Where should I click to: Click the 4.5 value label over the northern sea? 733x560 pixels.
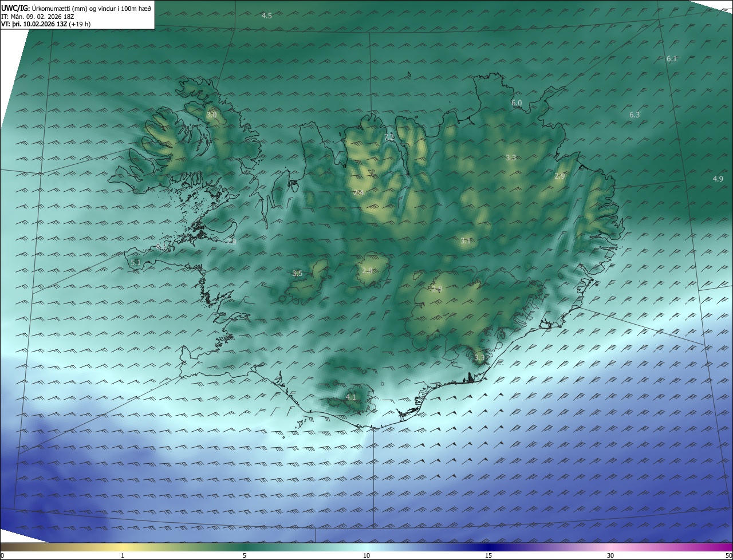click(x=266, y=16)
